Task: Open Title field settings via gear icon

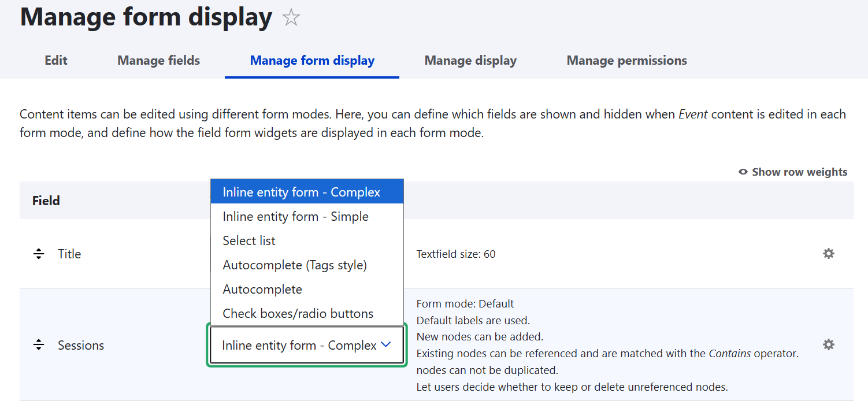Action: [x=829, y=253]
